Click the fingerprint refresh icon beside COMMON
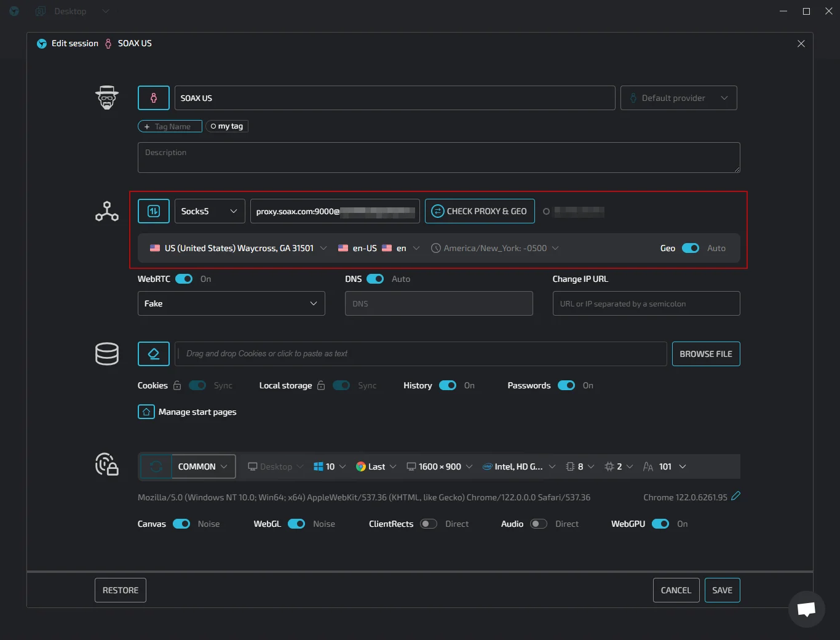This screenshot has width=840, height=640. point(156,466)
